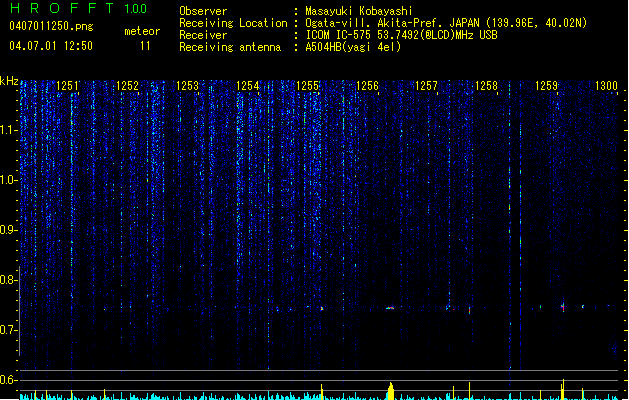Click the Observer field label

[203, 11]
